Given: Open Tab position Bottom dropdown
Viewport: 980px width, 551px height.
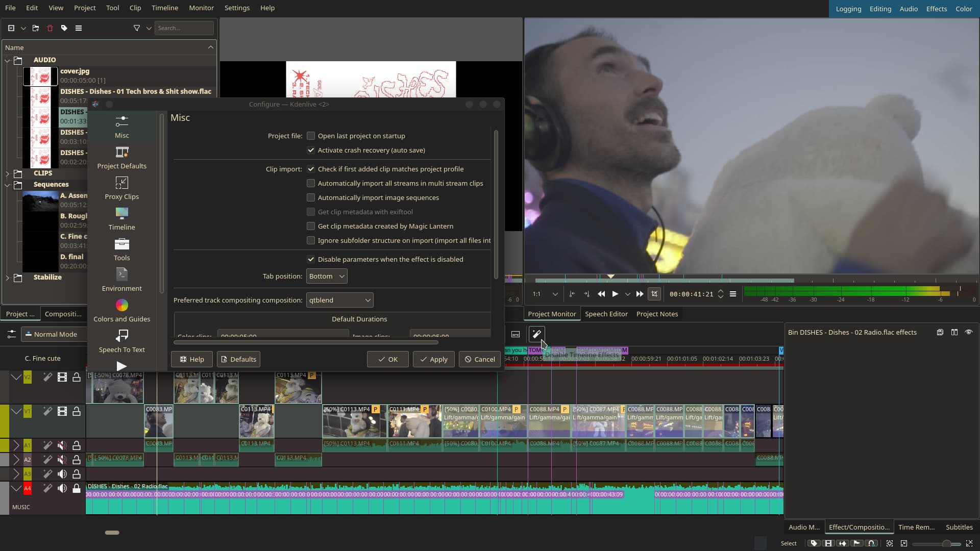Looking at the screenshot, I should [327, 276].
